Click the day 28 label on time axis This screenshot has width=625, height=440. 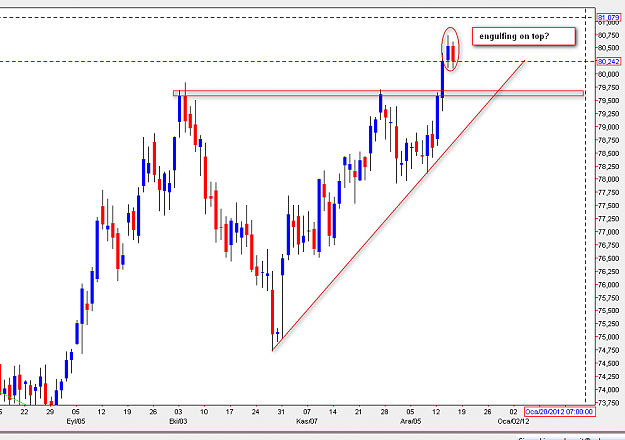coord(384,412)
